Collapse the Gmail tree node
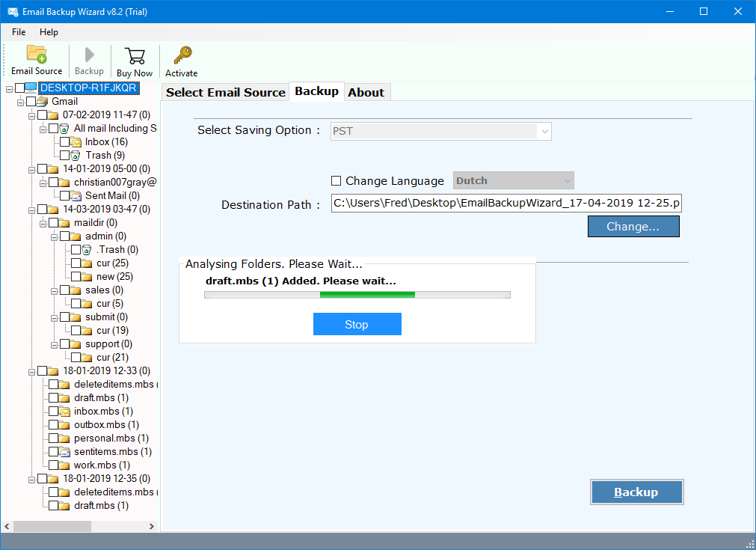 [21, 103]
